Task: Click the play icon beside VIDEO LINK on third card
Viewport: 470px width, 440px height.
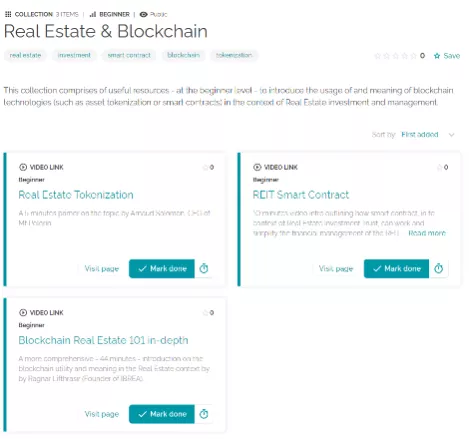Action: coord(23,313)
